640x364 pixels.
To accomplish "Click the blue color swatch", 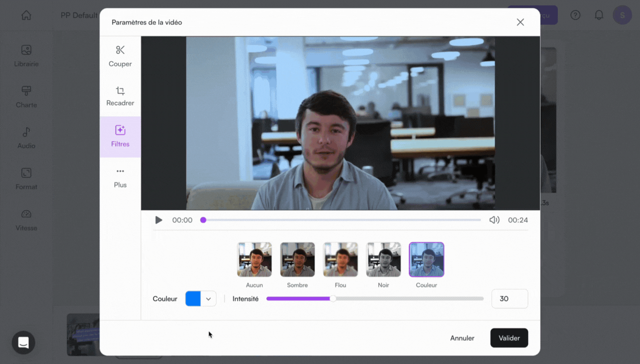I will pos(193,299).
